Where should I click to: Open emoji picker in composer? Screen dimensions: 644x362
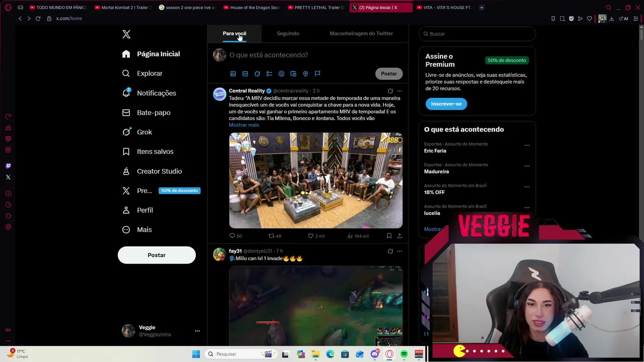coord(281,73)
